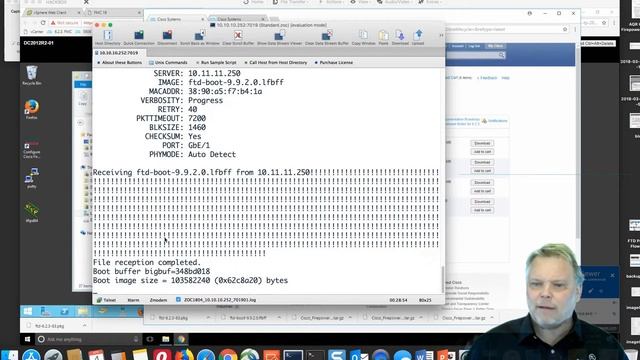Click Zmodem in ZOC status bar
The width and height of the screenshot is (640, 360).
click(158, 300)
